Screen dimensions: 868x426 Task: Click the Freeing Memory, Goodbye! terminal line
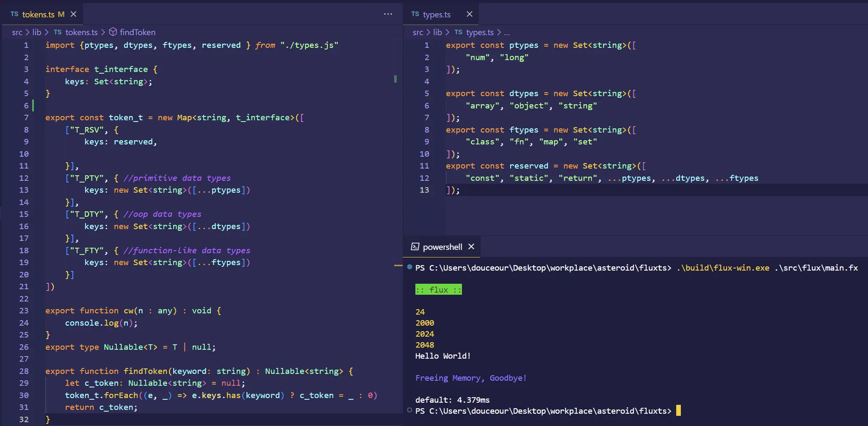pos(471,378)
